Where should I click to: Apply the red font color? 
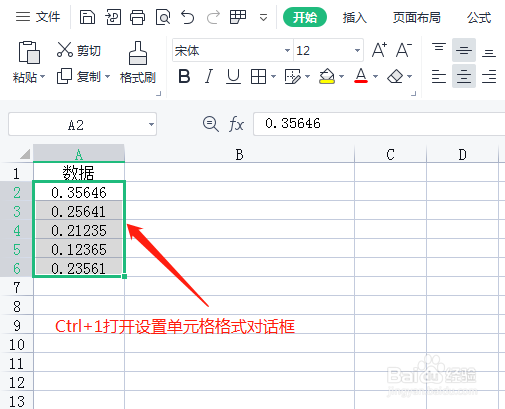pos(361,76)
